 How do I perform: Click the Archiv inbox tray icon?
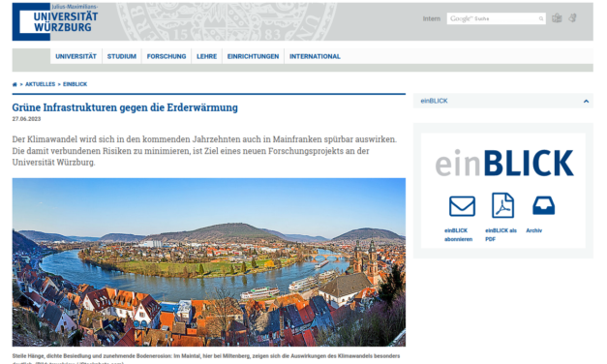click(x=543, y=205)
